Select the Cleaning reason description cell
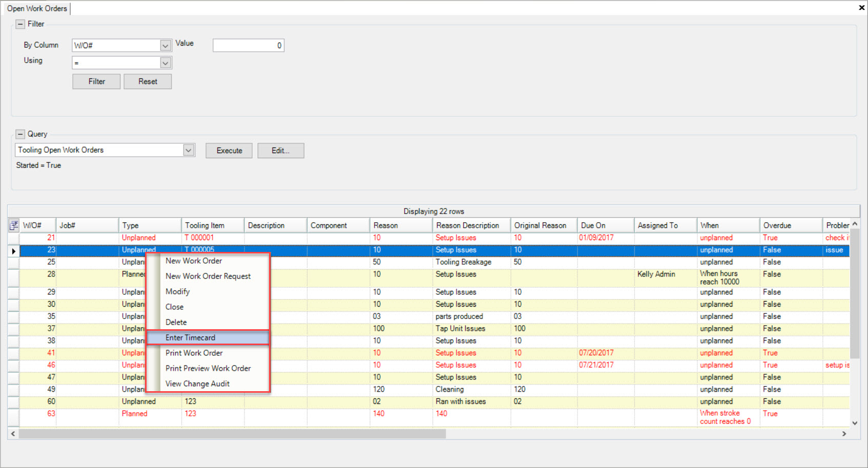This screenshot has width=868, height=468. click(x=471, y=389)
